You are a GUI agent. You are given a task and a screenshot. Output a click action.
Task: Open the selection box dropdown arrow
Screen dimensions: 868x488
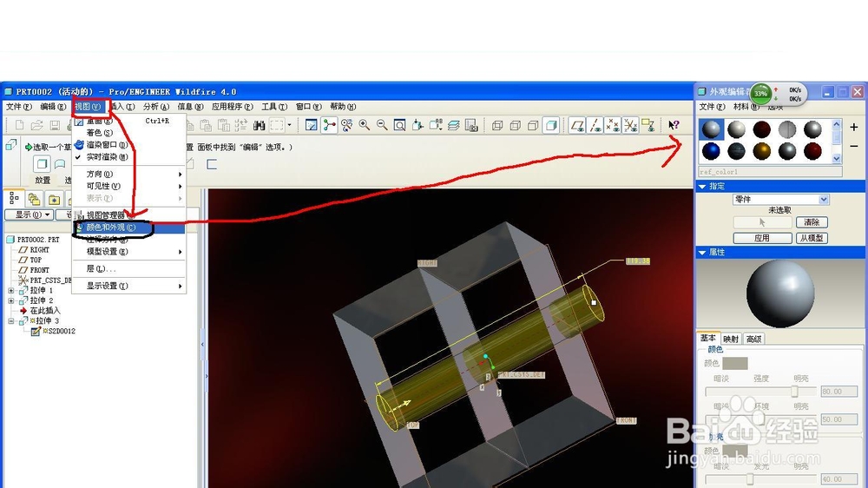[290, 126]
